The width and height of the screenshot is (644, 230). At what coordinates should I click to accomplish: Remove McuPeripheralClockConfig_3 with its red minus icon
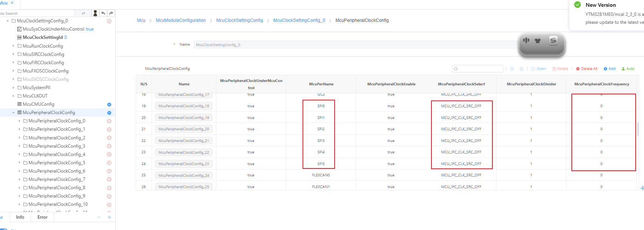[x=109, y=146]
